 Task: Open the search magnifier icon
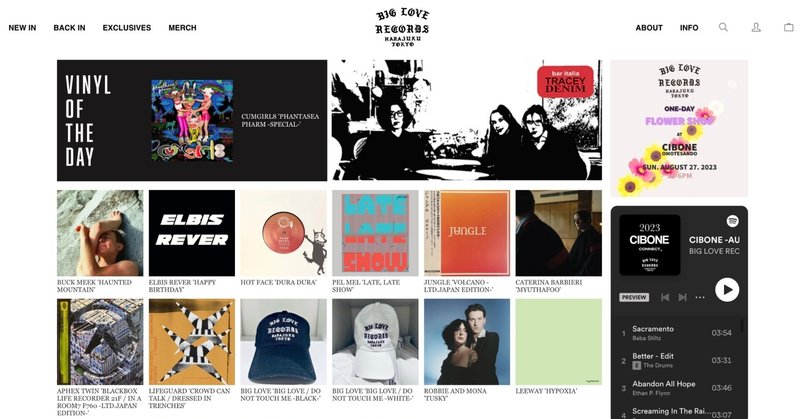[x=723, y=27]
